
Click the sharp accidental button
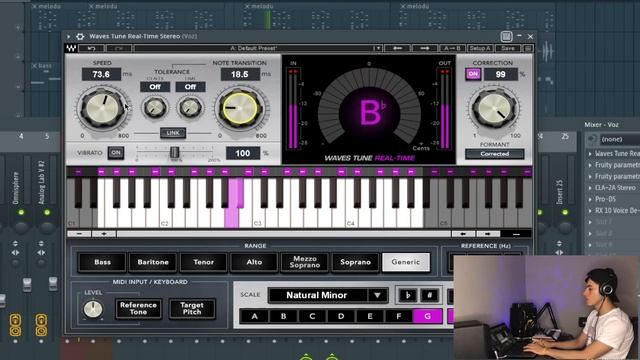pyautogui.click(x=429, y=295)
